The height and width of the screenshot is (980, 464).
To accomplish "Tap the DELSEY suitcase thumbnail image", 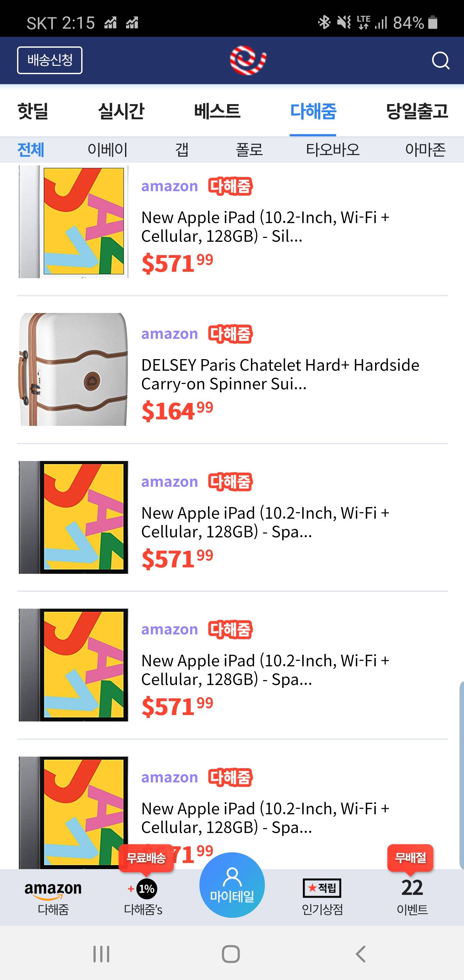I will (x=73, y=369).
